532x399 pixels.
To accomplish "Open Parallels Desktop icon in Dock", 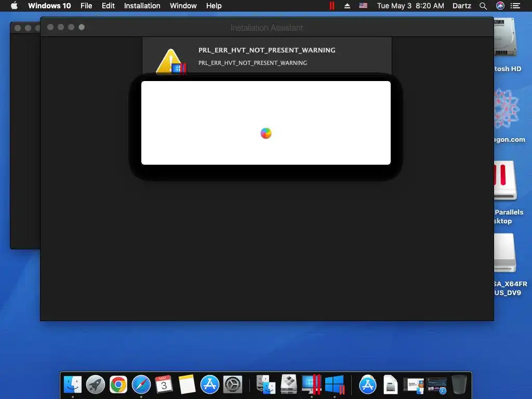I will (311, 384).
